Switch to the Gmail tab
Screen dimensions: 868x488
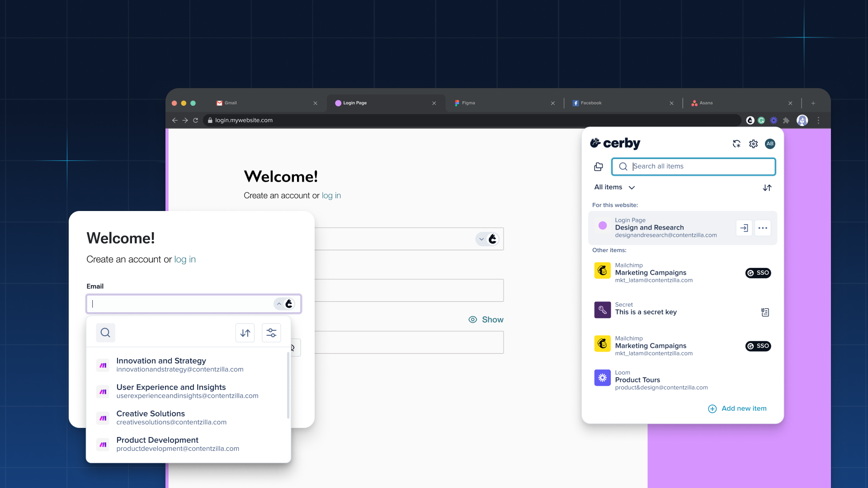267,103
